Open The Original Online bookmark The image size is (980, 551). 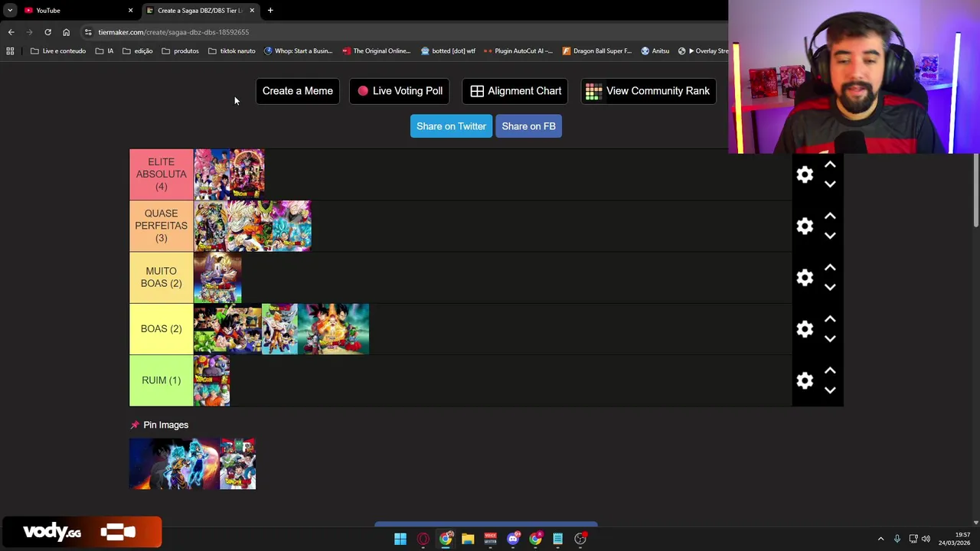pos(377,51)
